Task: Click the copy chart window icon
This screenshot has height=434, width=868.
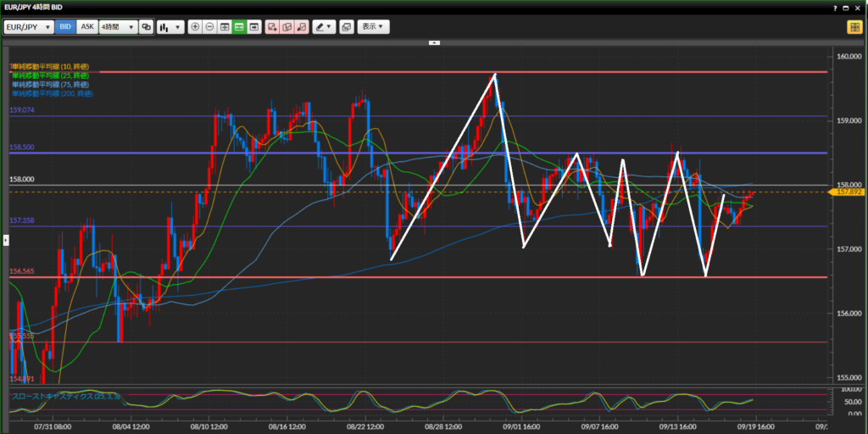Action: point(346,27)
